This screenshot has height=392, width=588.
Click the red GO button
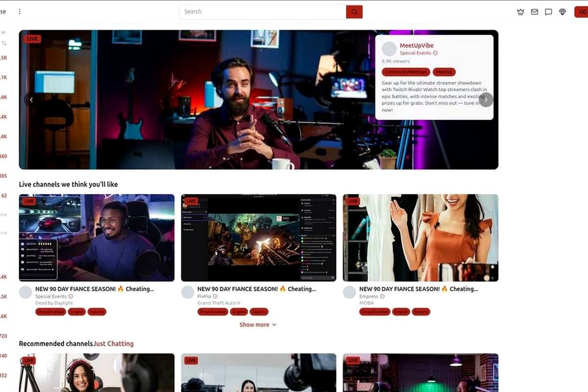tap(582, 12)
